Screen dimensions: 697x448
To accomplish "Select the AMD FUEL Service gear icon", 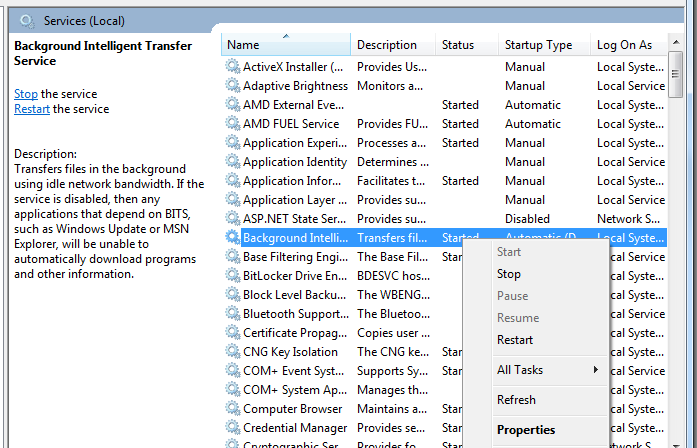I will point(233,124).
